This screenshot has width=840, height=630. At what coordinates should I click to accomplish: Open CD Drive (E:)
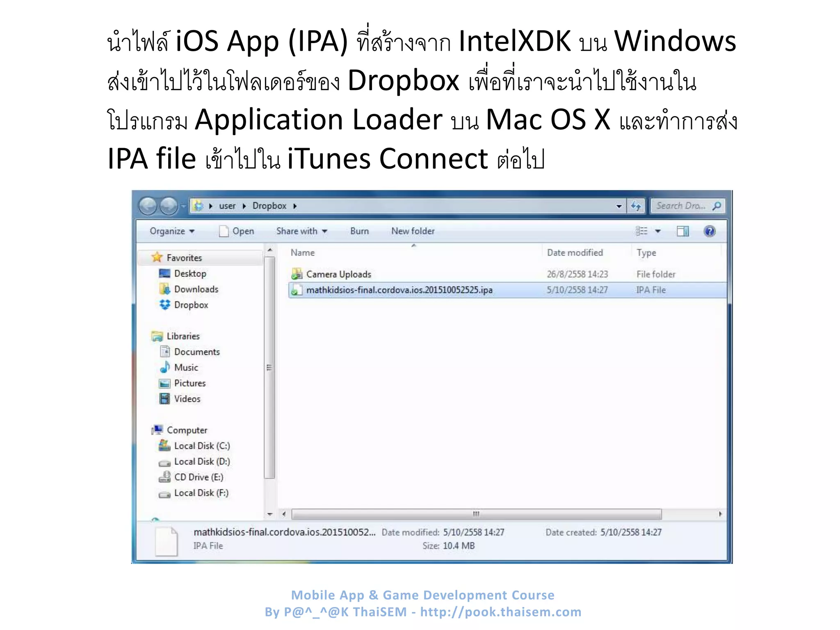[199, 477]
